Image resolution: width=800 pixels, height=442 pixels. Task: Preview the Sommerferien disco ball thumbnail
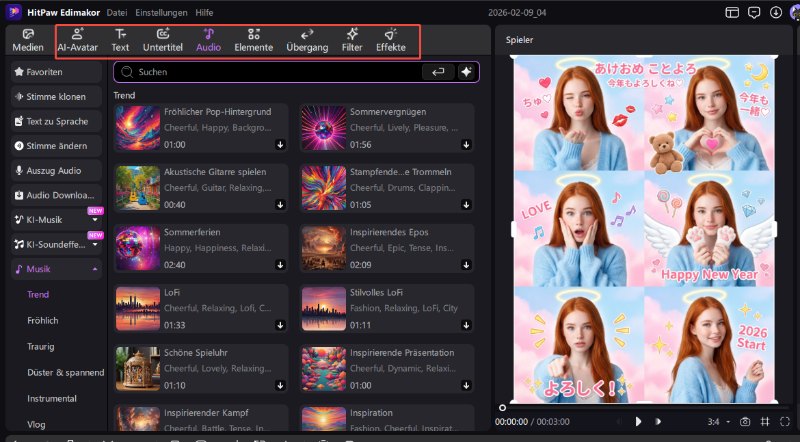click(138, 248)
